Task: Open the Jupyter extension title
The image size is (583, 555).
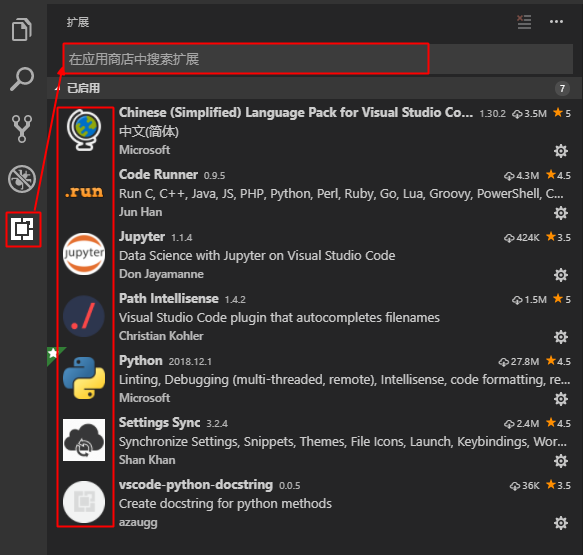Action: pyautogui.click(x=142, y=237)
